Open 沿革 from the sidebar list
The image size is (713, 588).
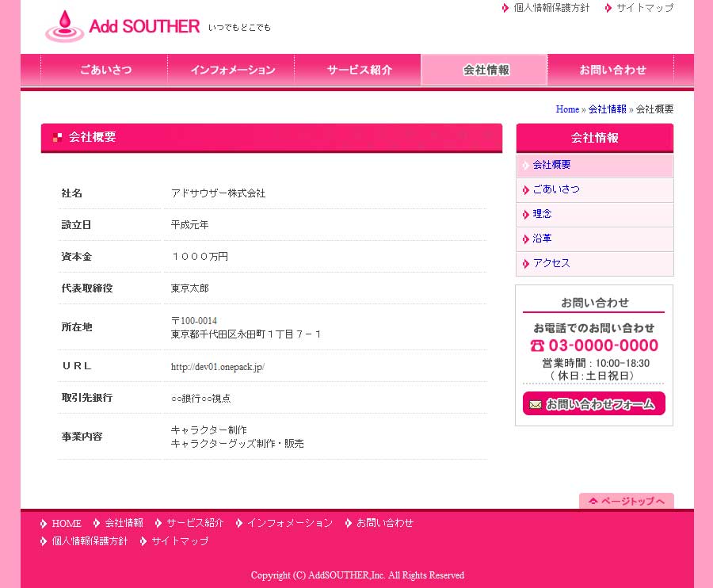pyautogui.click(x=543, y=239)
